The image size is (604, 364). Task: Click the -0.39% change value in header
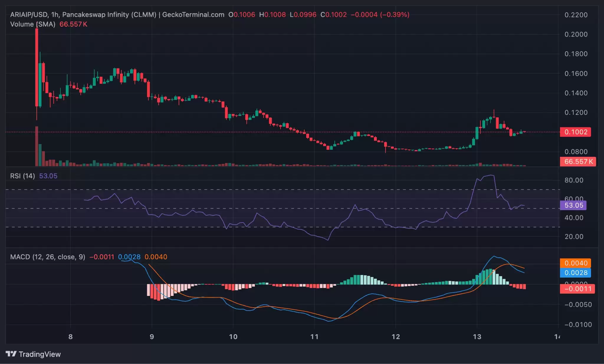[x=395, y=15]
